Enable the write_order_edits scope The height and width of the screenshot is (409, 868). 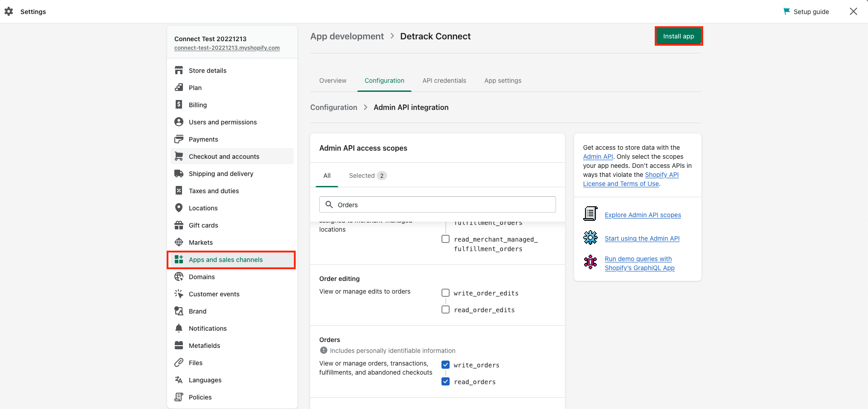(446, 293)
